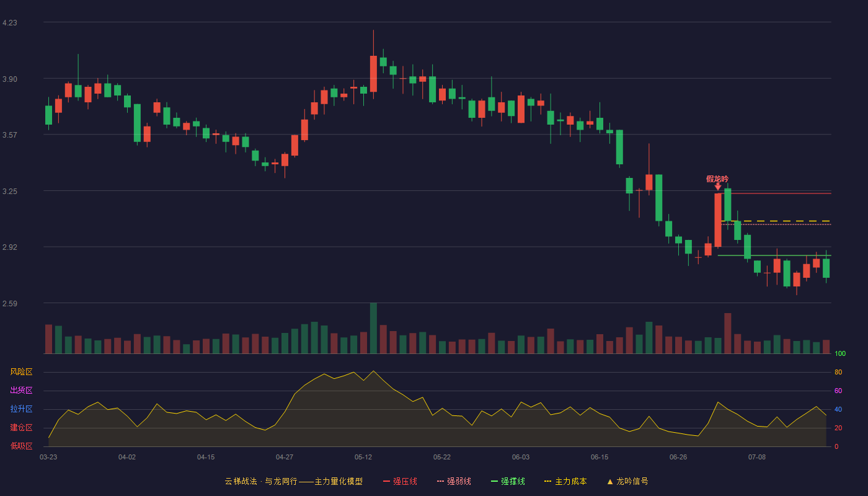
Task: Click the 100 indicator axis value
Action: point(840,354)
